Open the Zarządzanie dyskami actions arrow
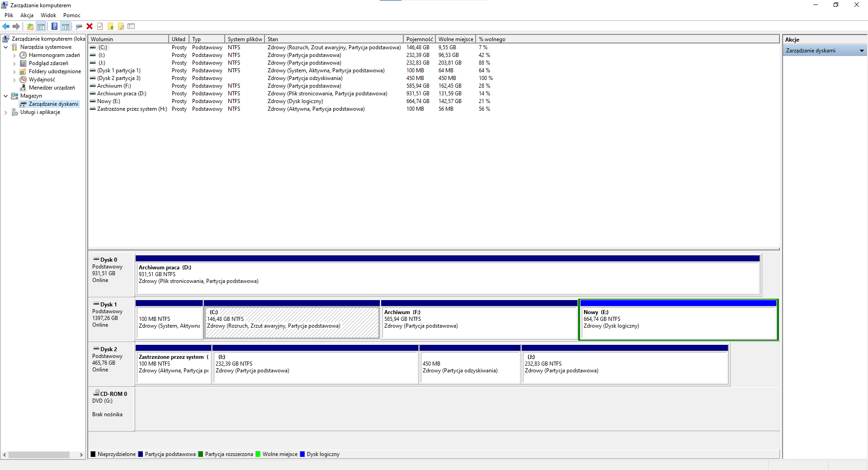Viewport: 868px width, 470px height. 862,51
